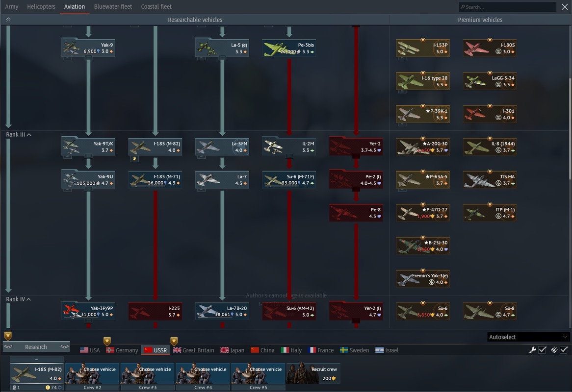Select premium Su-6 aircraft with 3,850 price
The height and width of the screenshot is (392, 572).
click(x=423, y=311)
